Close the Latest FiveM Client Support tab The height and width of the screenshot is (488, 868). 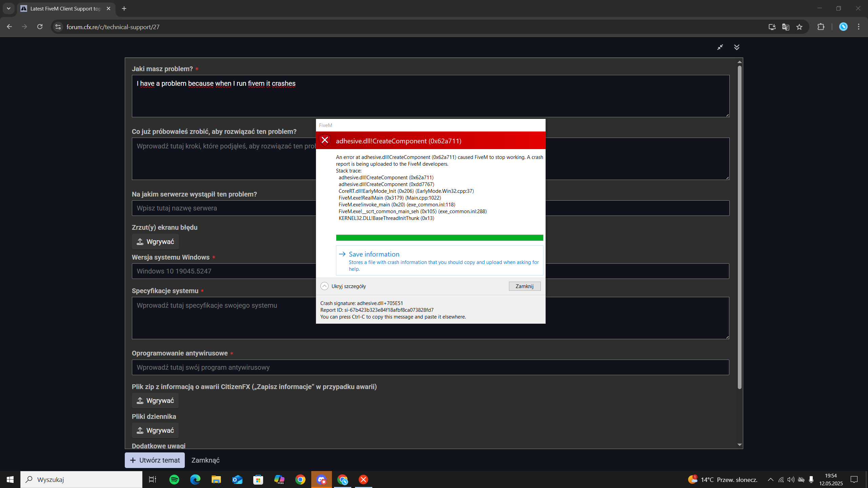tap(108, 8)
